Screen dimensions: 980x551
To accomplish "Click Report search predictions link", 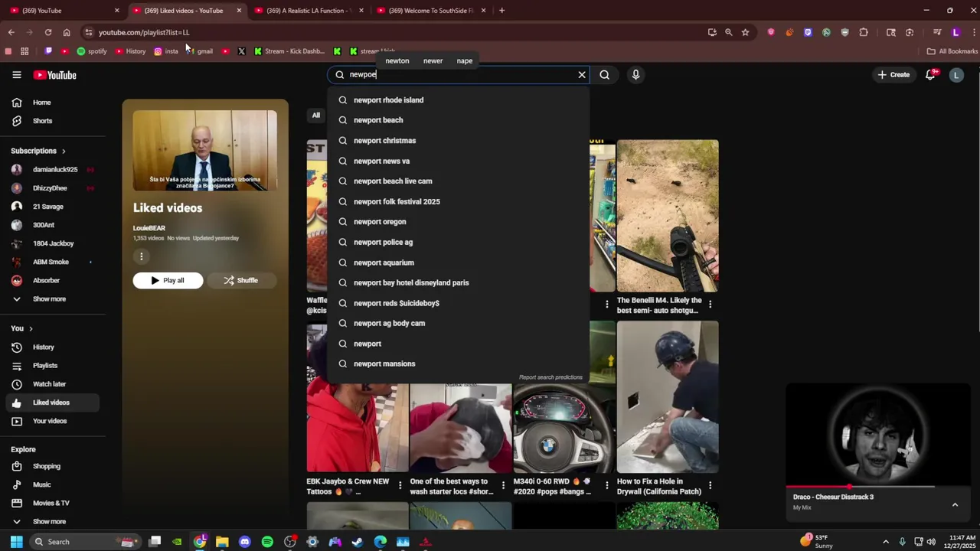I will coord(550,377).
